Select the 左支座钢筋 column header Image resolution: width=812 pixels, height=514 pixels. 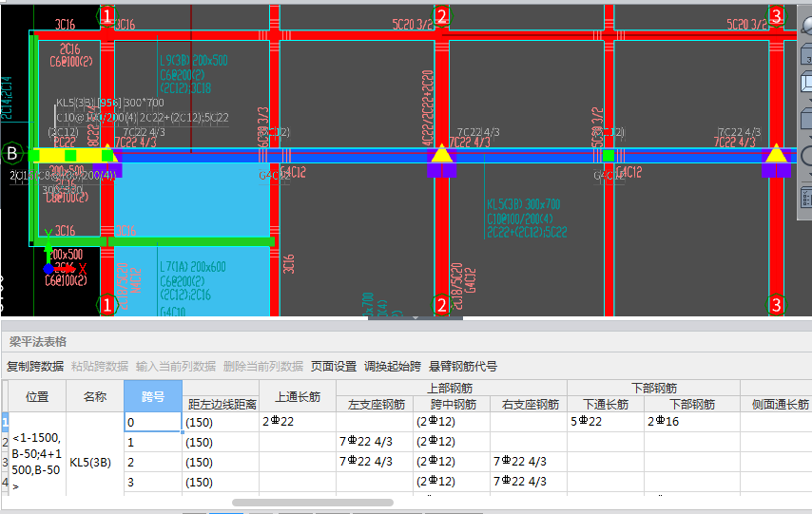click(x=376, y=405)
